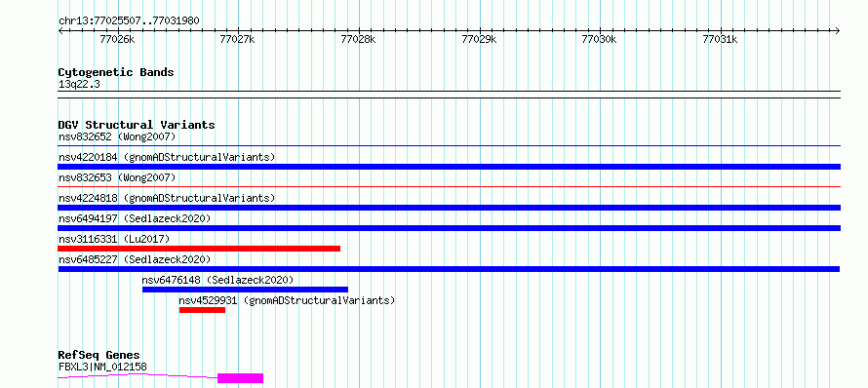
Task: Click the nsv832652 (Wong2007) variant label
Action: 117,136
